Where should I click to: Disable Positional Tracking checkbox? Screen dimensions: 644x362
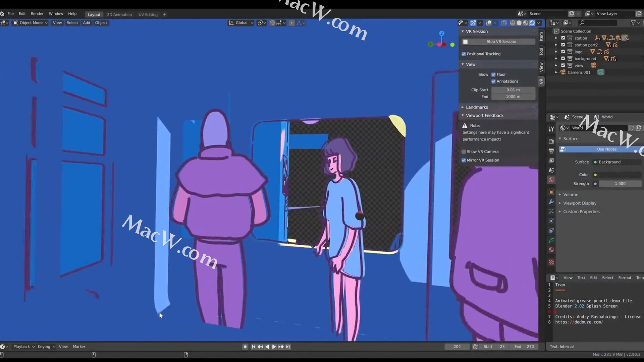(x=464, y=54)
